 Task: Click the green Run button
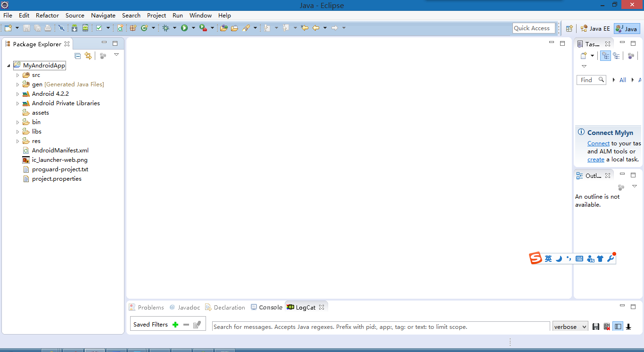click(184, 28)
